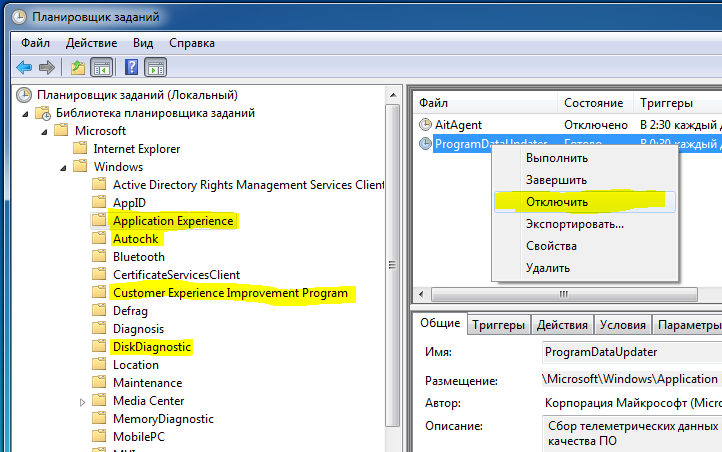The width and height of the screenshot is (722, 452).
Task: Click the Location folder icon
Action: pyautogui.click(x=99, y=364)
